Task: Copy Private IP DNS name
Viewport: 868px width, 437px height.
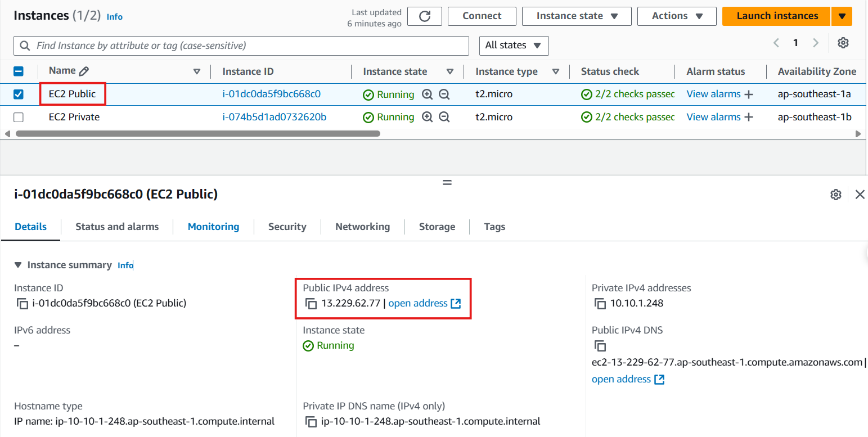Action: coord(311,421)
